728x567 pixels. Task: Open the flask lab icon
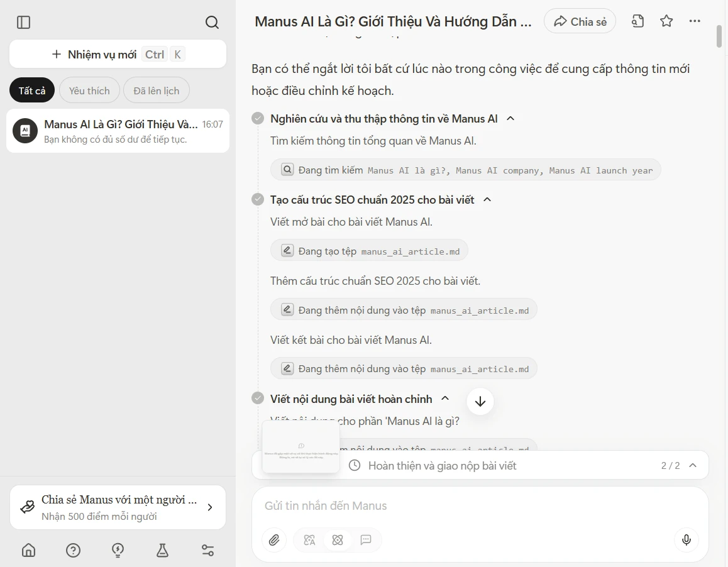pos(162,550)
